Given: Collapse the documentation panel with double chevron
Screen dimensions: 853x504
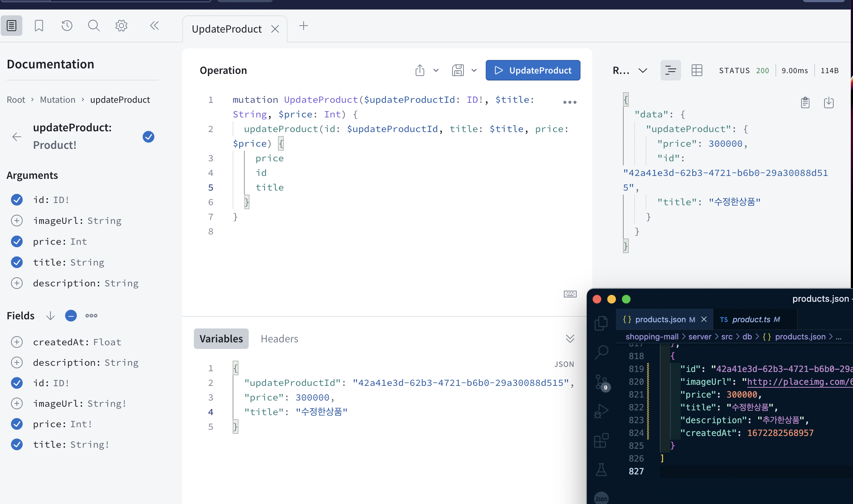Looking at the screenshot, I should pyautogui.click(x=154, y=26).
